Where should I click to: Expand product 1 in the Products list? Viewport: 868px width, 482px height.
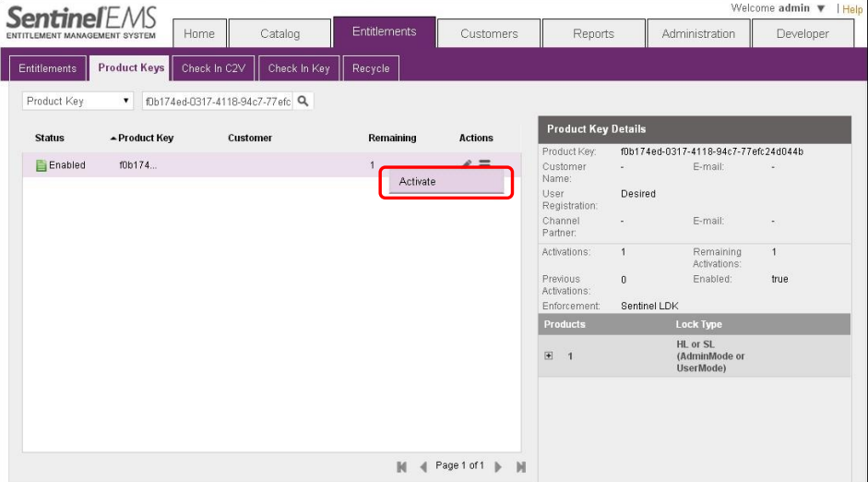tap(549, 356)
